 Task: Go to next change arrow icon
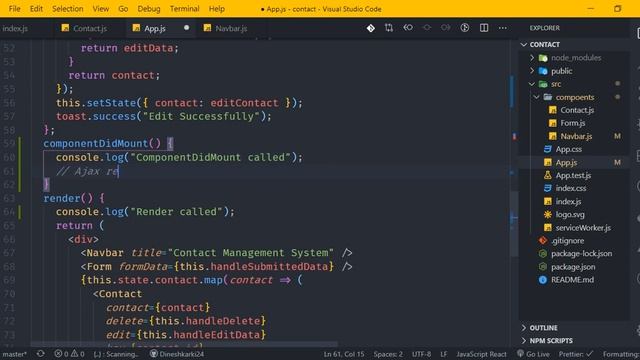(x=445, y=28)
